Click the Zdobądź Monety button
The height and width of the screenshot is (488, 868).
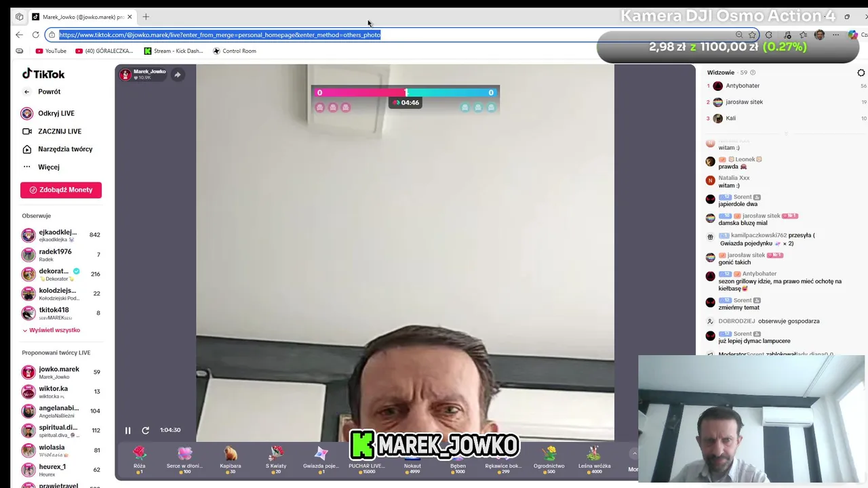[61, 190]
